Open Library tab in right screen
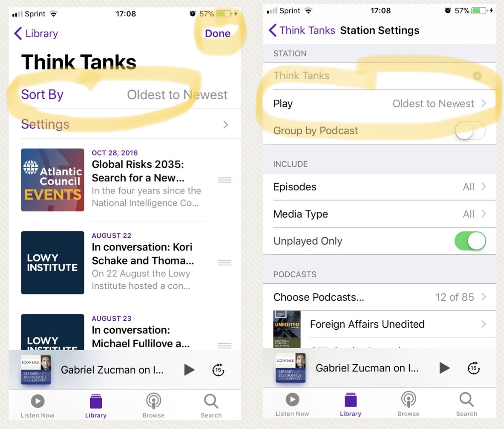 click(351, 405)
